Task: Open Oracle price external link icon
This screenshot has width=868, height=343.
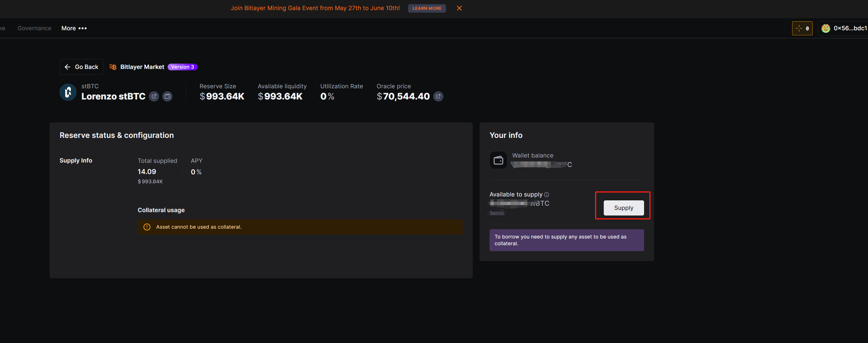Action: [438, 96]
